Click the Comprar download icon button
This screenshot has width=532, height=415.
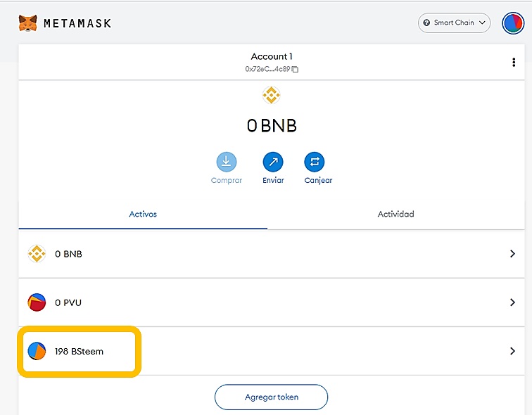[x=227, y=162]
